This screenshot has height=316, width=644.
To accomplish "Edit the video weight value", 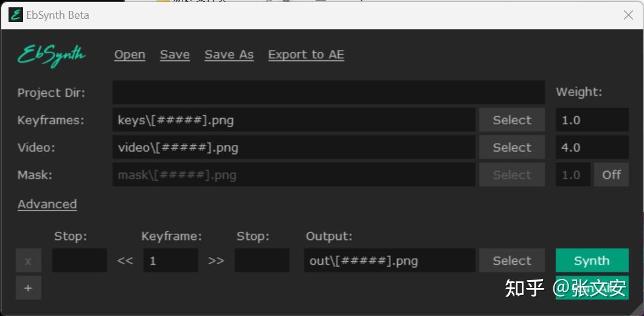I will click(592, 147).
